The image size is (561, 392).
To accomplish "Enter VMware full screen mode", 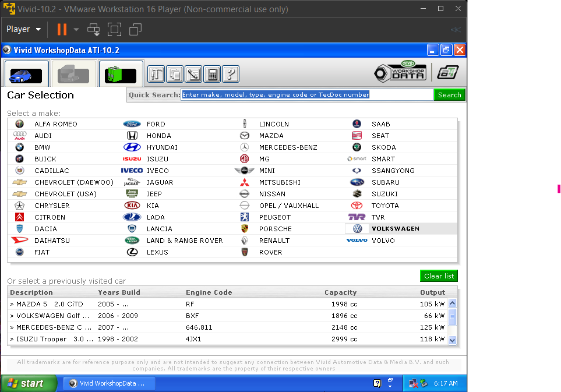I will [115, 29].
